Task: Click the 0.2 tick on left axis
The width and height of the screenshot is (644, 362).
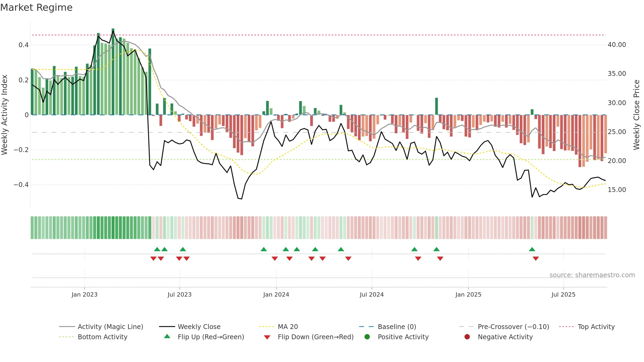Action: pyautogui.click(x=24, y=80)
